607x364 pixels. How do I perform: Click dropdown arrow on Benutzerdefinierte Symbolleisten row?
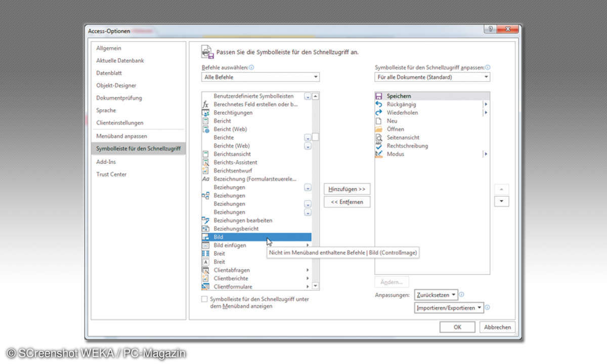click(308, 96)
